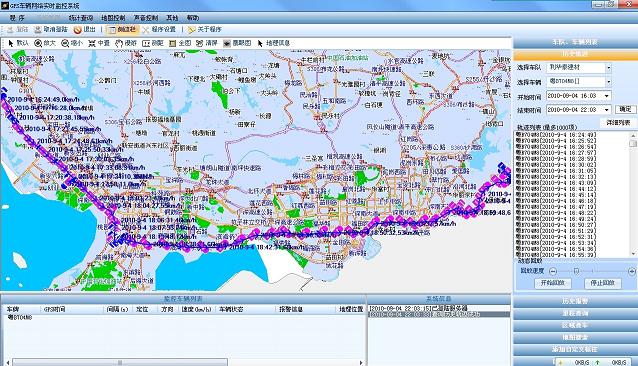Decrease playback speed with minus icon
The width and height of the screenshot is (638, 366).
(x=553, y=271)
